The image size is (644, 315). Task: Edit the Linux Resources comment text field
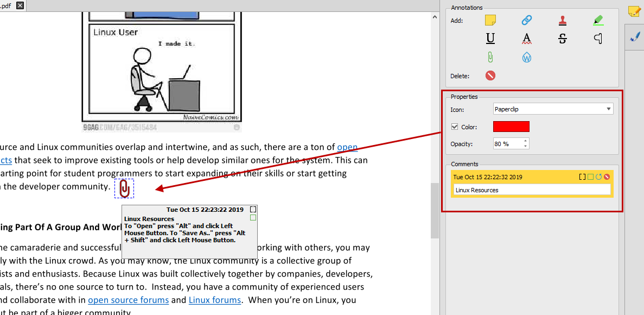(x=532, y=190)
